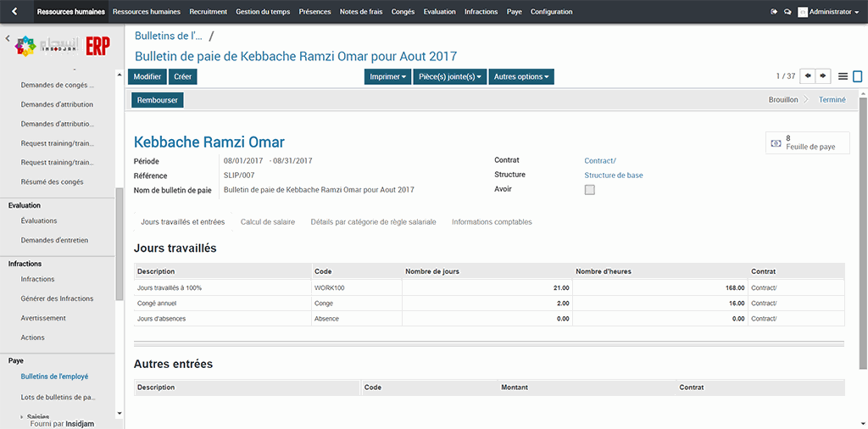Open the Pièce(s) jointe(s) dropdown
Screen dimensions: 868x429
pyautogui.click(x=450, y=76)
